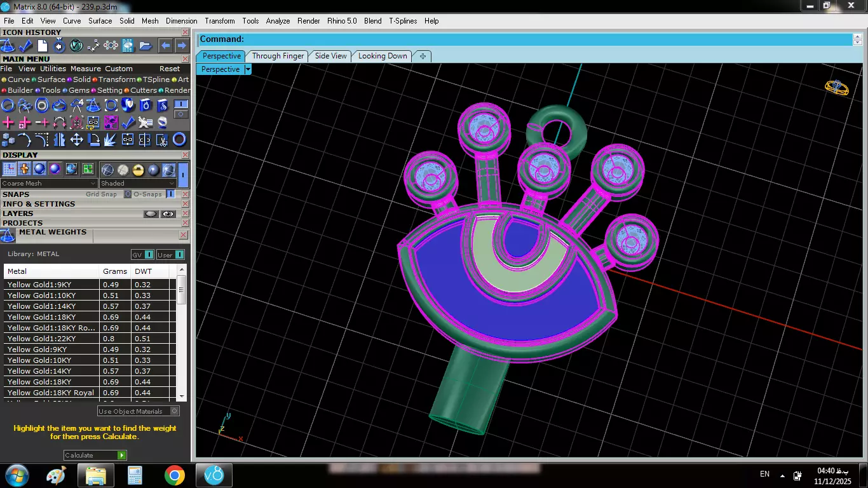
Task: Click Use Object Materials option
Action: (138, 411)
